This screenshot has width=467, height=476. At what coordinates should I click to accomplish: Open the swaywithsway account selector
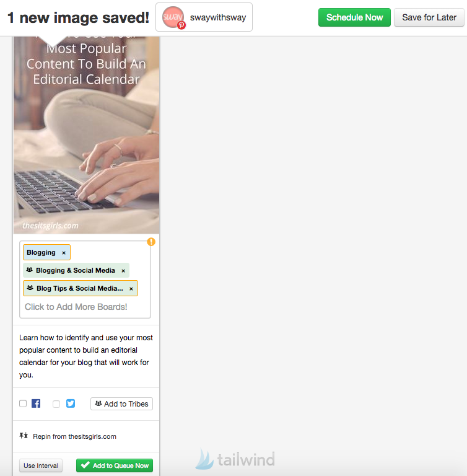point(204,17)
